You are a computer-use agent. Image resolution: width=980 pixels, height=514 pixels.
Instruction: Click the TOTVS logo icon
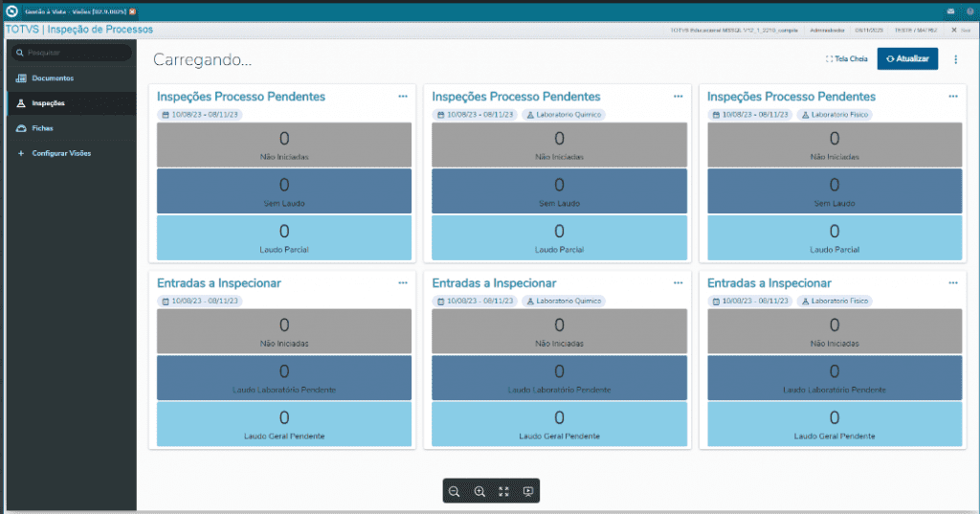[11, 11]
